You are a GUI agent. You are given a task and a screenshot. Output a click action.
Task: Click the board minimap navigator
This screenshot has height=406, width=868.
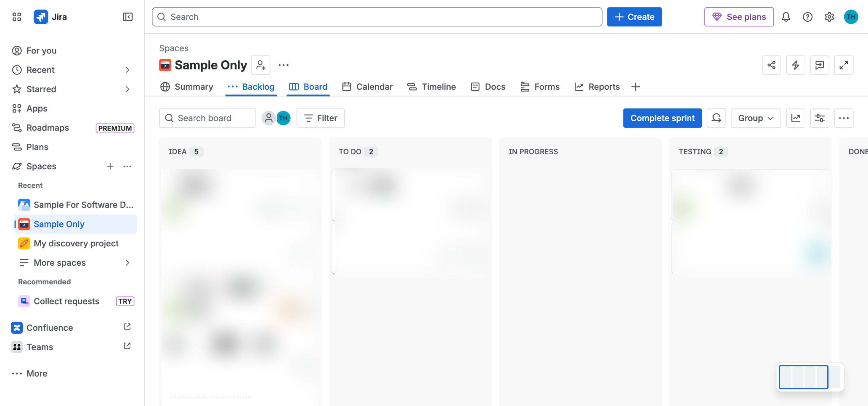pyautogui.click(x=810, y=377)
